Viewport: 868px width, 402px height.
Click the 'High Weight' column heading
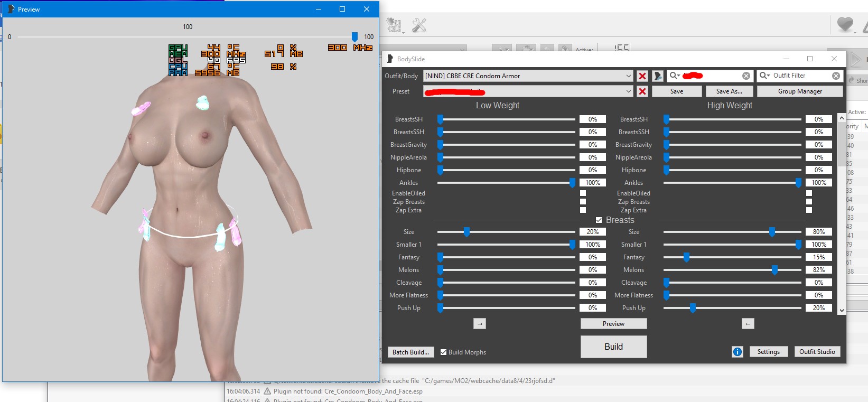(730, 106)
